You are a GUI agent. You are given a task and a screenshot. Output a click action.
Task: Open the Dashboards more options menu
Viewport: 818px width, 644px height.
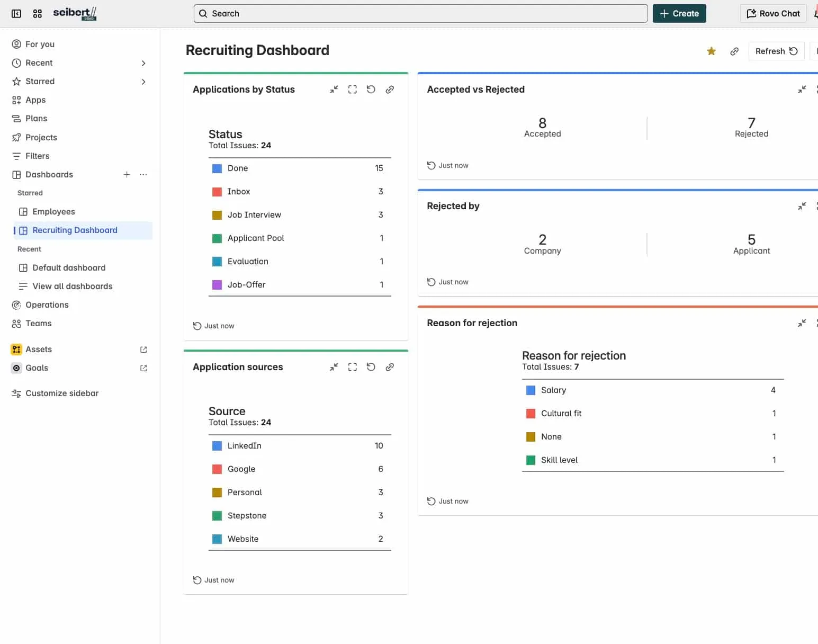[143, 175]
